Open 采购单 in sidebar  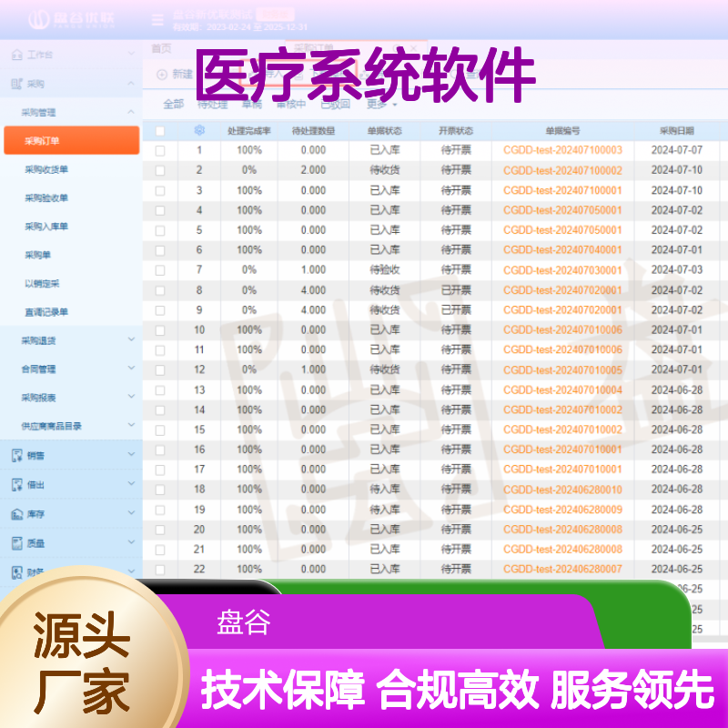(x=37, y=255)
